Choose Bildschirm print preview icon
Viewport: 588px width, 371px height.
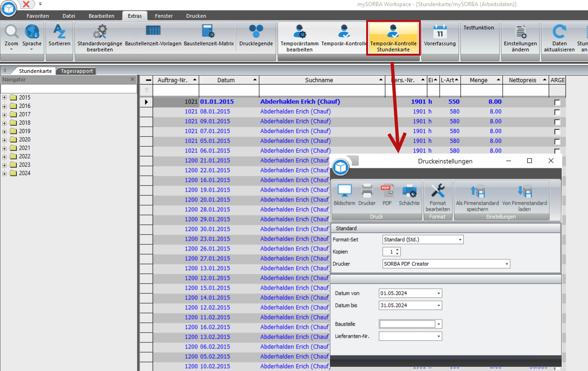pos(345,191)
